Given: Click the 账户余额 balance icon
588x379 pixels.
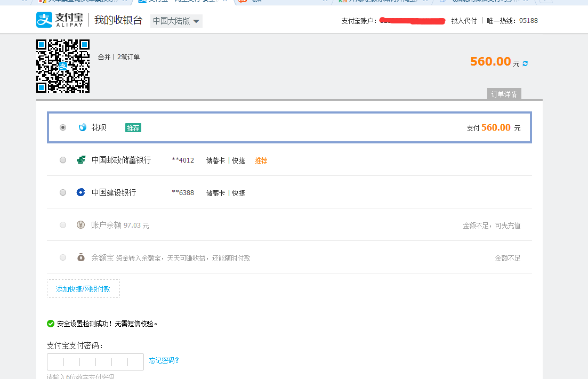Looking at the screenshot, I should (80, 224).
